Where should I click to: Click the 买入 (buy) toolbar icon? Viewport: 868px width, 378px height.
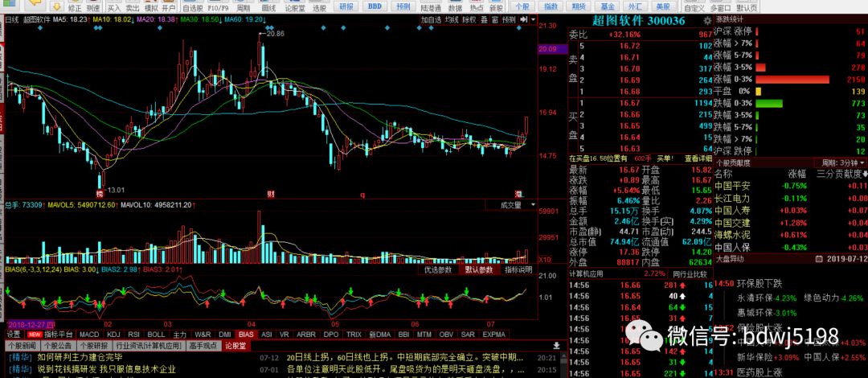coord(113,6)
